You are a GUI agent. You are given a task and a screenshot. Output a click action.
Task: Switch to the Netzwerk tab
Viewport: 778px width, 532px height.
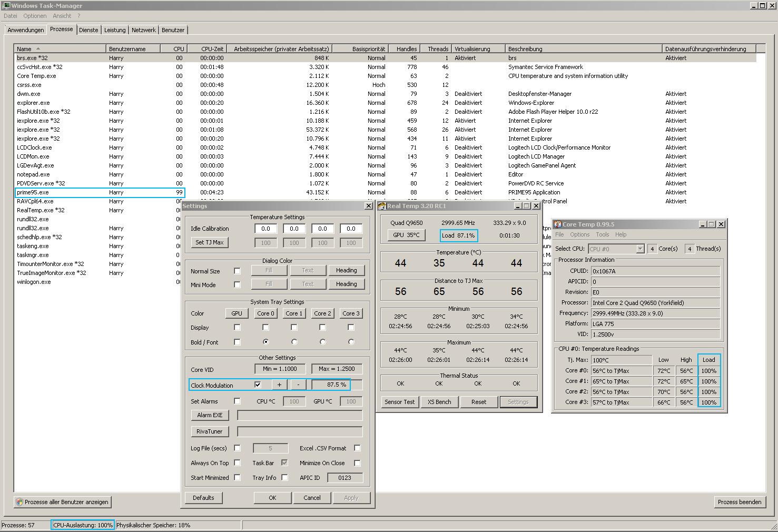144,30
